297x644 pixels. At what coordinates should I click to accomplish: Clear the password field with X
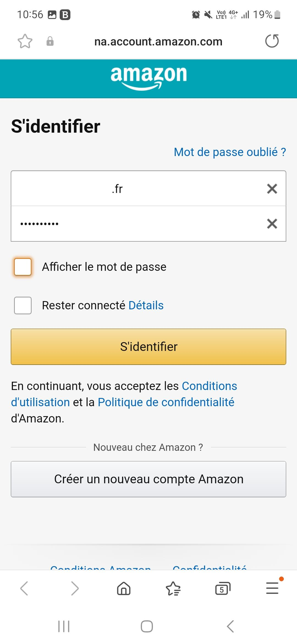pos(272,224)
